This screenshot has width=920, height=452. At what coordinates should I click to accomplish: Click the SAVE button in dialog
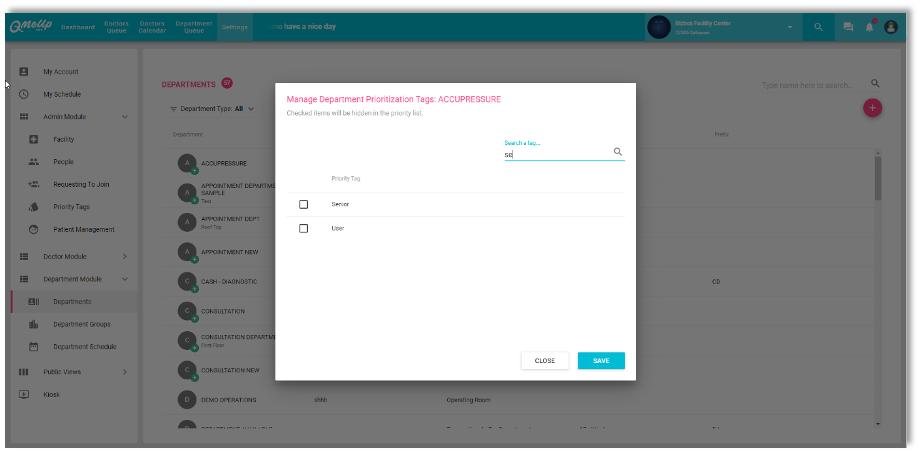[601, 360]
